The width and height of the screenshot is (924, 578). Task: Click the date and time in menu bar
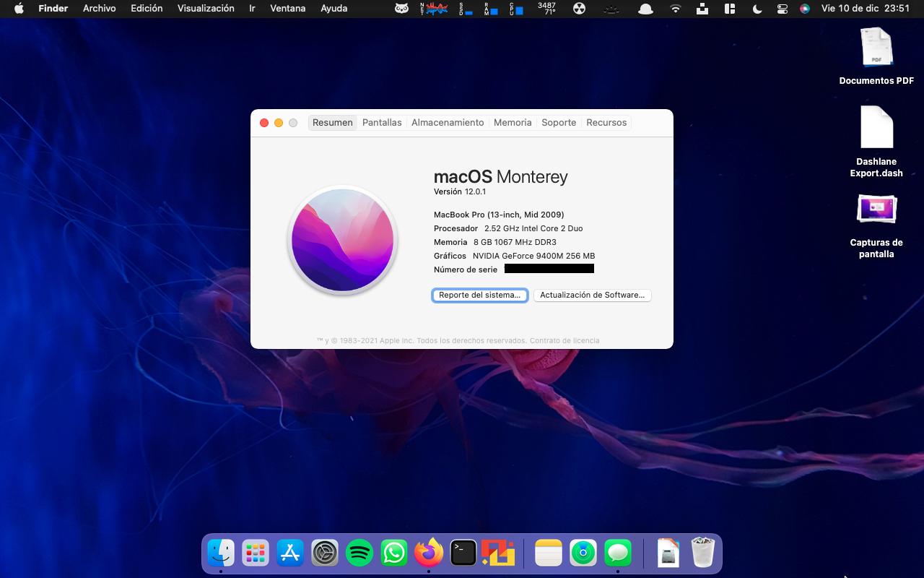coord(865,9)
